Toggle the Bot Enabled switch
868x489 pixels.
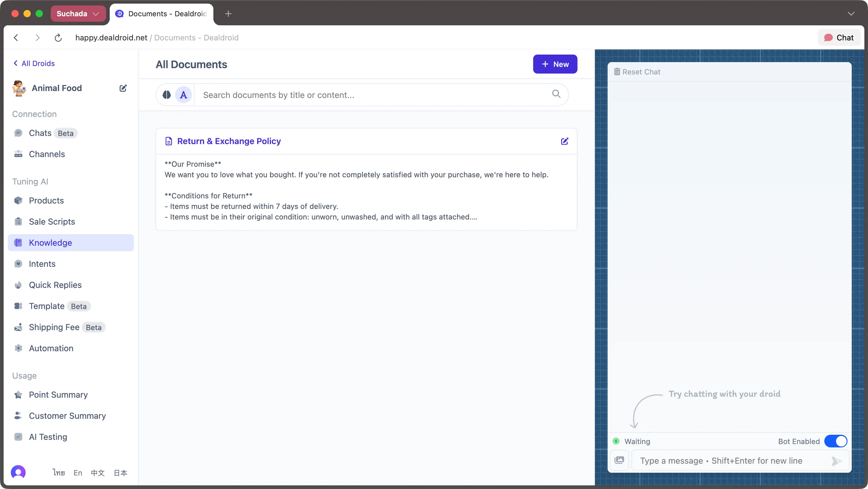pyautogui.click(x=836, y=441)
